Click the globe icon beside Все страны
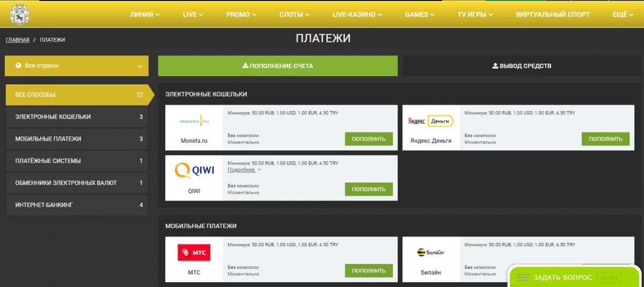Image resolution: width=644 pixels, height=287 pixels. tap(19, 65)
